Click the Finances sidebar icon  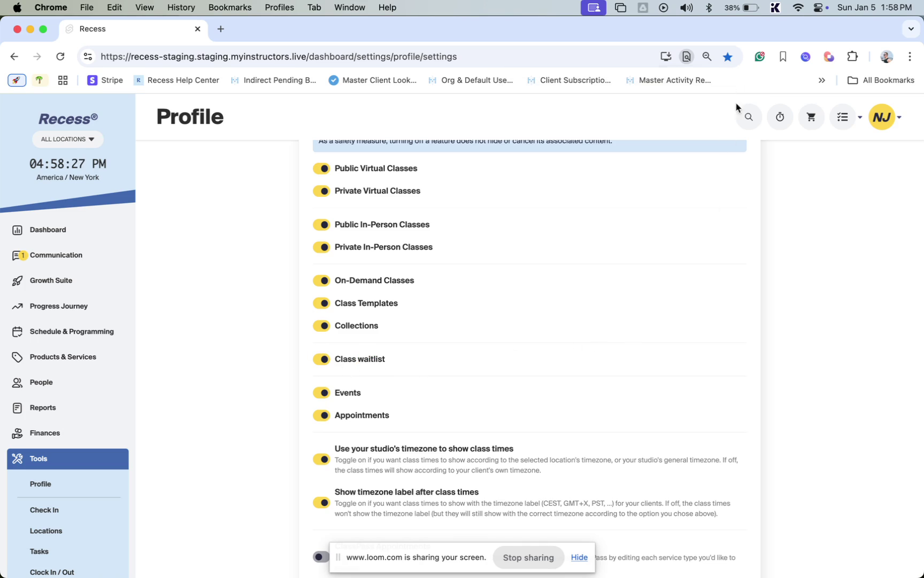coord(17,433)
